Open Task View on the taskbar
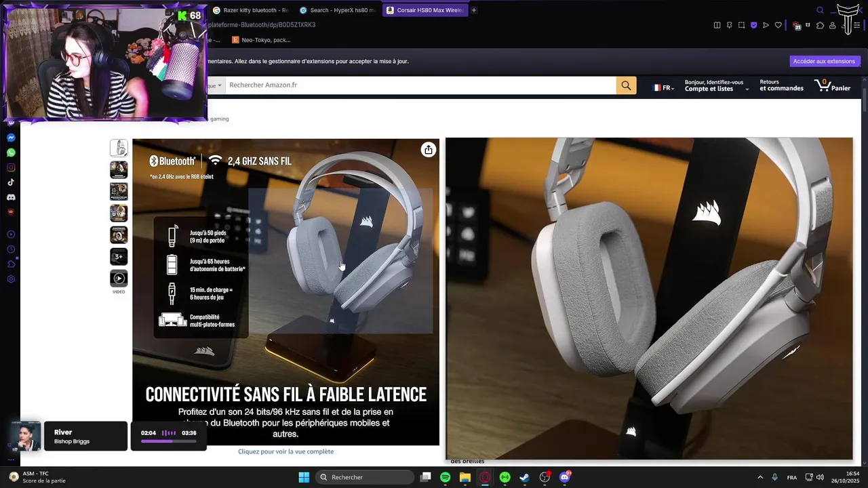The height and width of the screenshot is (488, 868). click(426, 477)
